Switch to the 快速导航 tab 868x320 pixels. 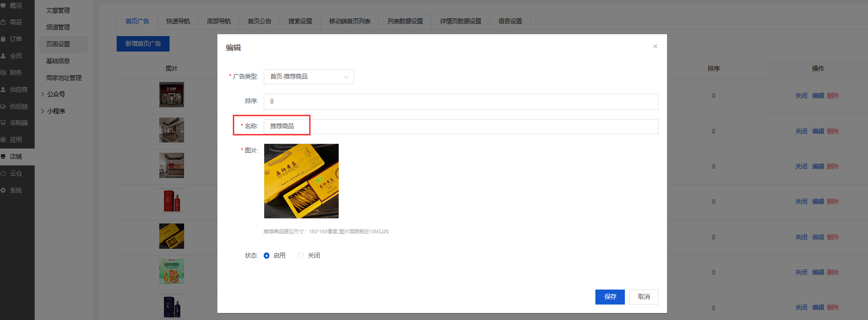click(178, 21)
